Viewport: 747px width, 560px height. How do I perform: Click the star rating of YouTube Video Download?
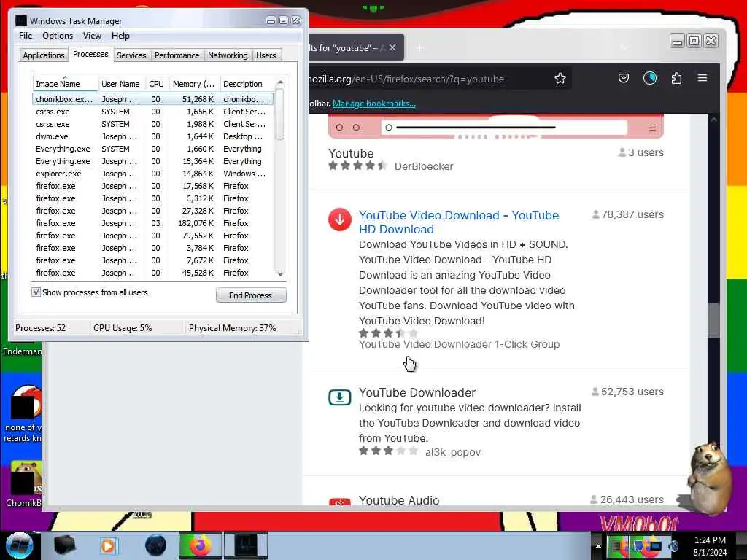coord(388,332)
